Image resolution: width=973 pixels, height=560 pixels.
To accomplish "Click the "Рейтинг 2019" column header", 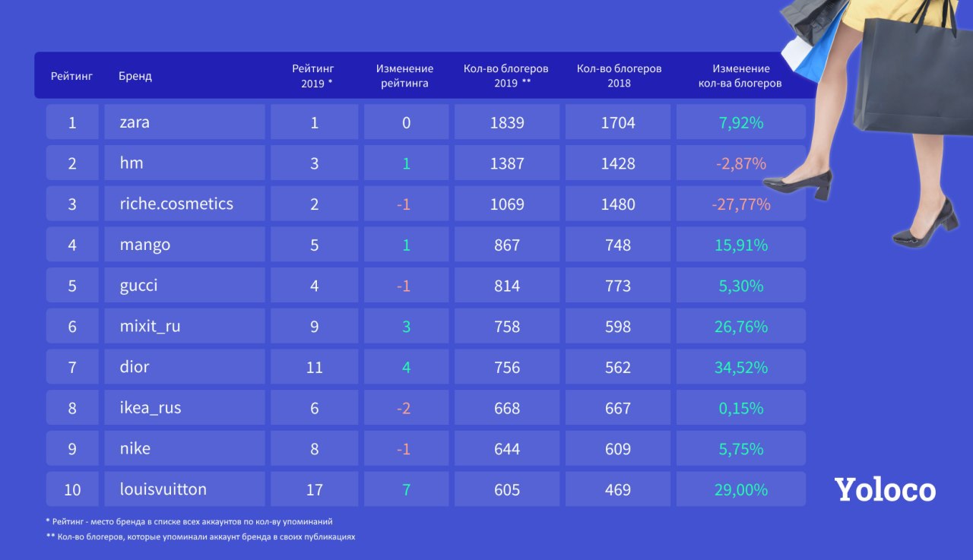I will click(313, 76).
